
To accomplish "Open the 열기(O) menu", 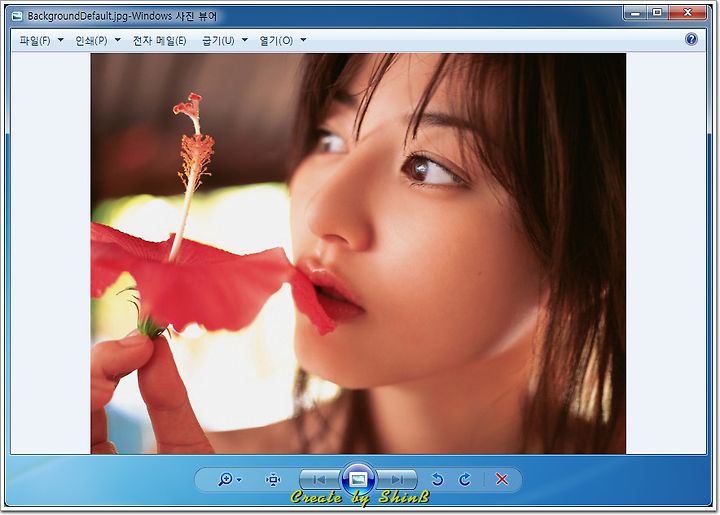I will 276,40.
